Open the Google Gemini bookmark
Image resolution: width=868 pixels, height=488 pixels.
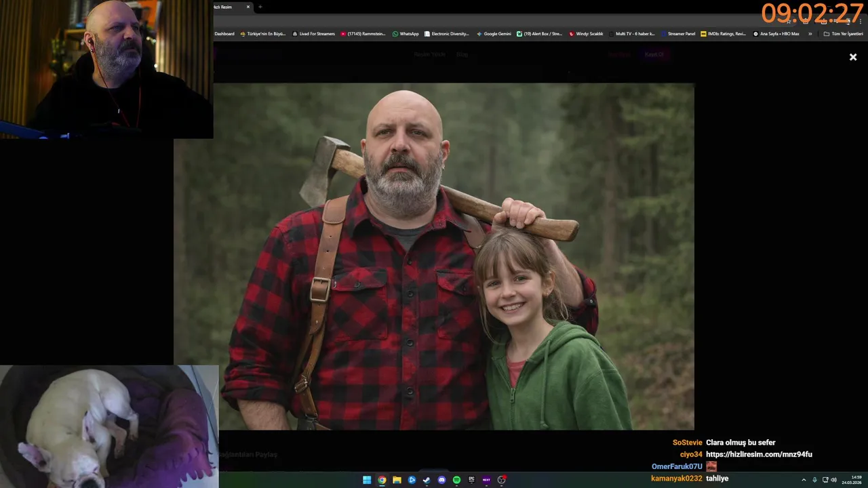pos(494,34)
